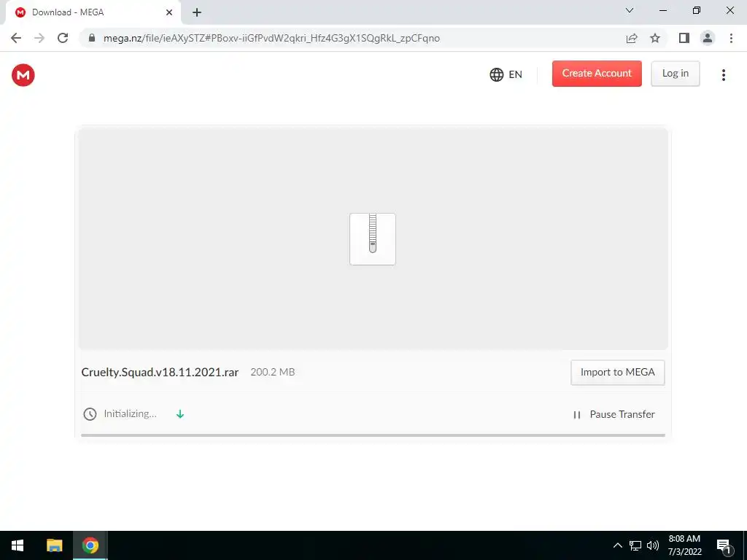The width and height of the screenshot is (747, 560).
Task: Restore down the Chrome window
Action: [697, 10]
